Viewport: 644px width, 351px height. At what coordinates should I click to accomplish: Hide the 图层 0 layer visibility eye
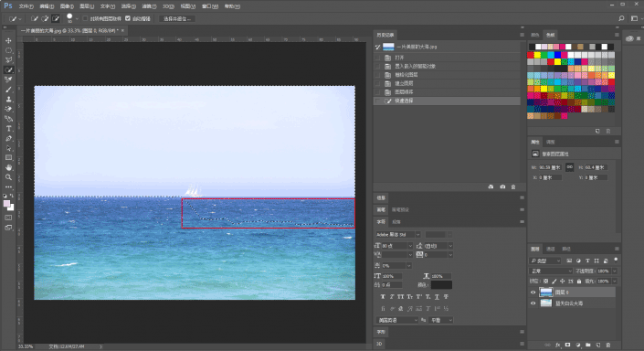(x=533, y=292)
